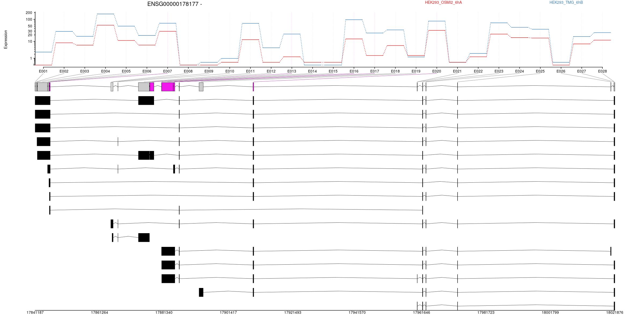Select the HEK293_OSMI2_6hA legend label
This screenshot has width=644, height=317.
tap(443, 2)
